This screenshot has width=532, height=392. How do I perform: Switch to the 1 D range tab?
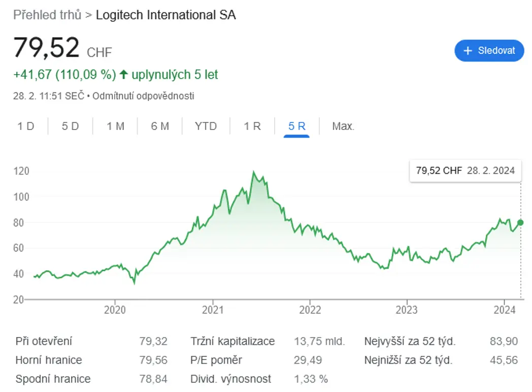[26, 126]
